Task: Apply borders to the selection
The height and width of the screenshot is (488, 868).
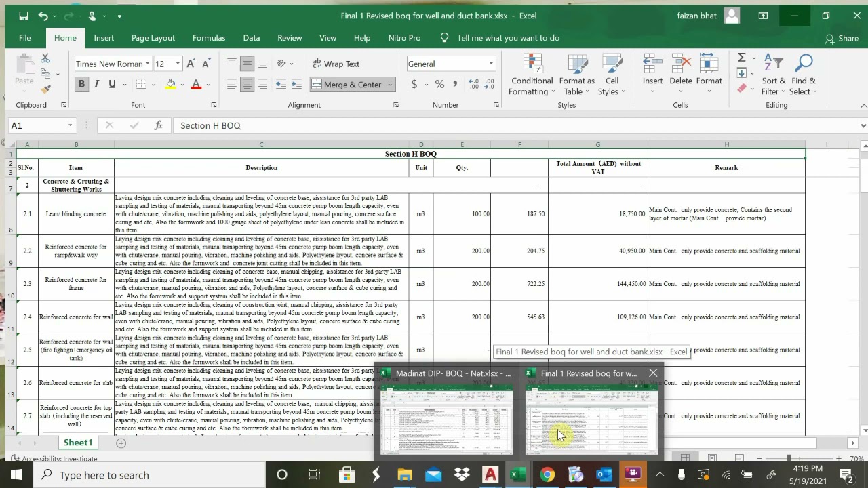Action: [141, 84]
